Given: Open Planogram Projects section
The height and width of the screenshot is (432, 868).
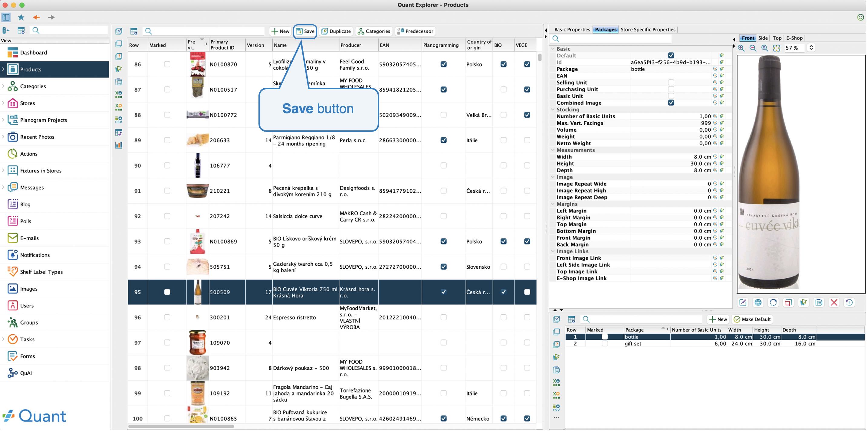Looking at the screenshot, I should 54,120.
